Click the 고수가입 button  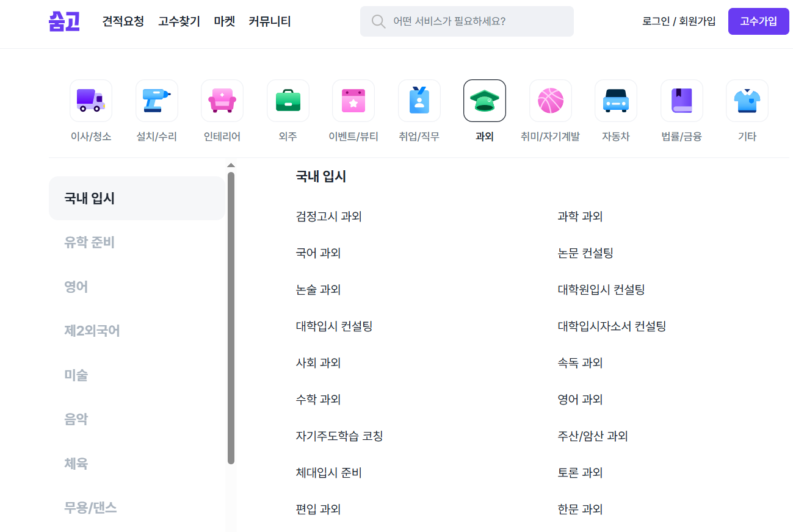click(x=758, y=21)
